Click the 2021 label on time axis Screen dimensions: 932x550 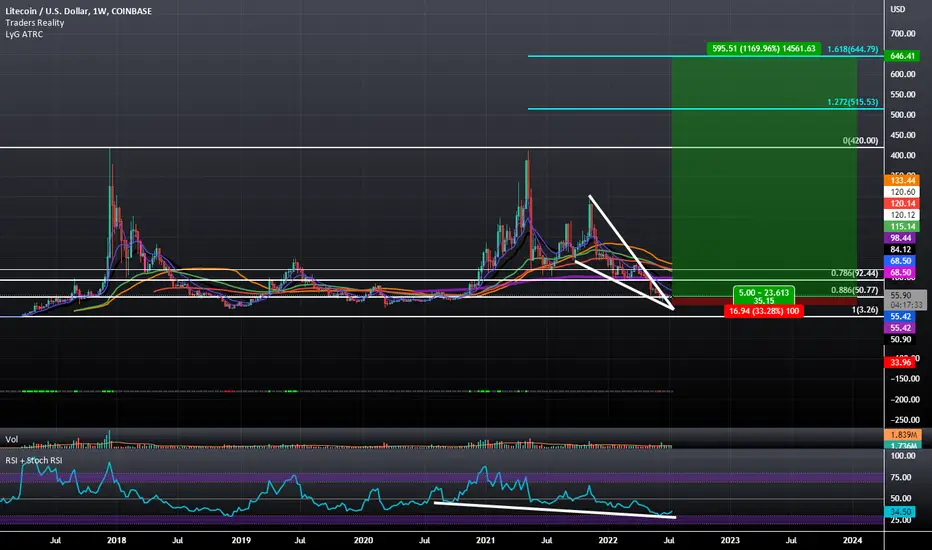(x=486, y=540)
